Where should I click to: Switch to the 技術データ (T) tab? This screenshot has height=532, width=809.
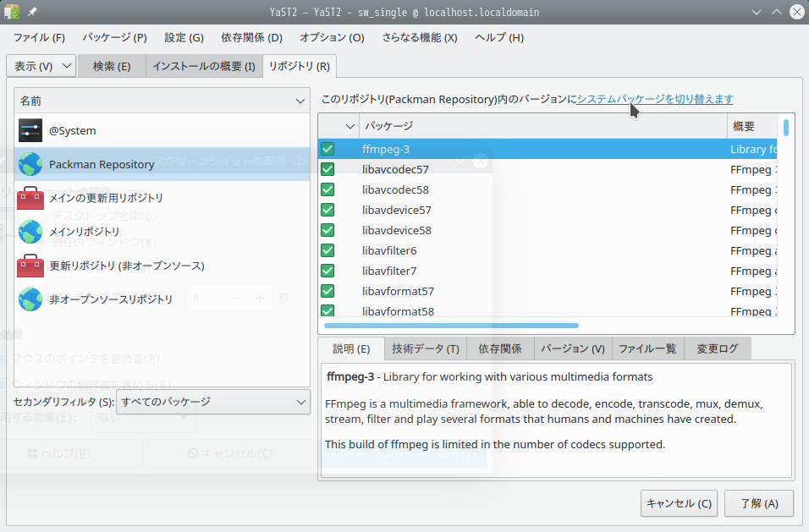(426, 349)
